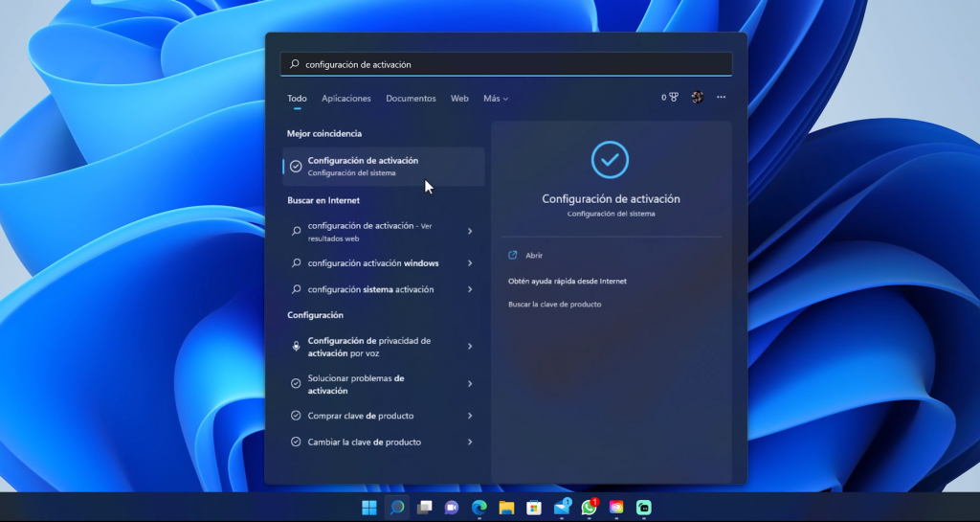Click 'Buscar la clave de producto' link
Screen dimensions: 980x522
554,304
